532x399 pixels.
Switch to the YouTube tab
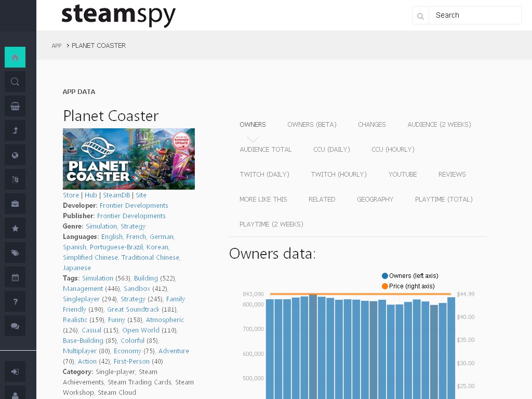coord(403,175)
